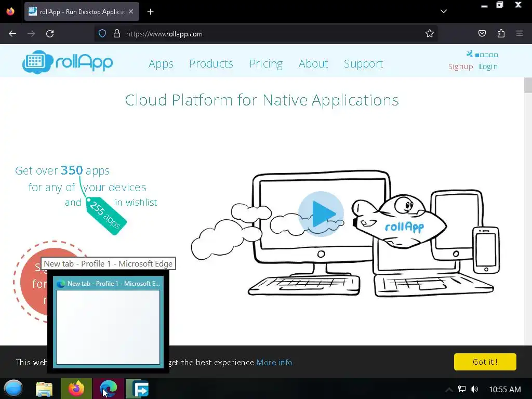Go back using the browser back arrow
The width and height of the screenshot is (532, 399).
click(12, 34)
